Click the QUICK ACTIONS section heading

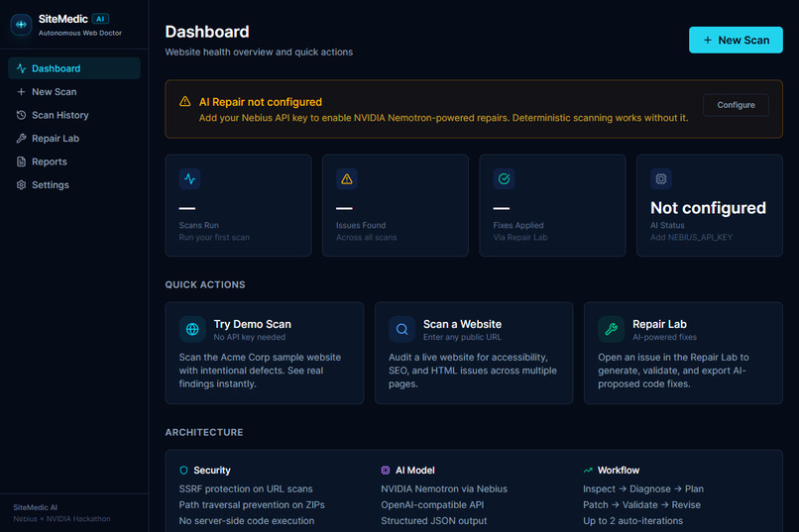[x=205, y=284]
